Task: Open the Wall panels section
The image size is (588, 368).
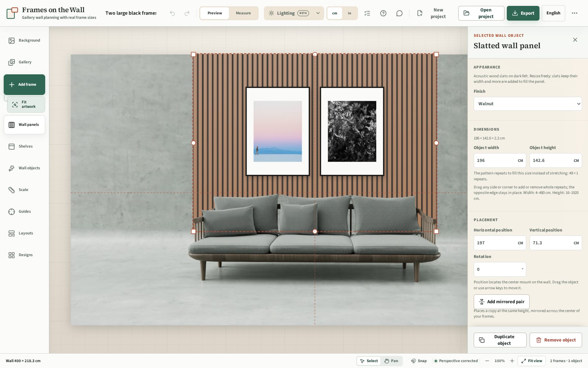Action: (25, 125)
